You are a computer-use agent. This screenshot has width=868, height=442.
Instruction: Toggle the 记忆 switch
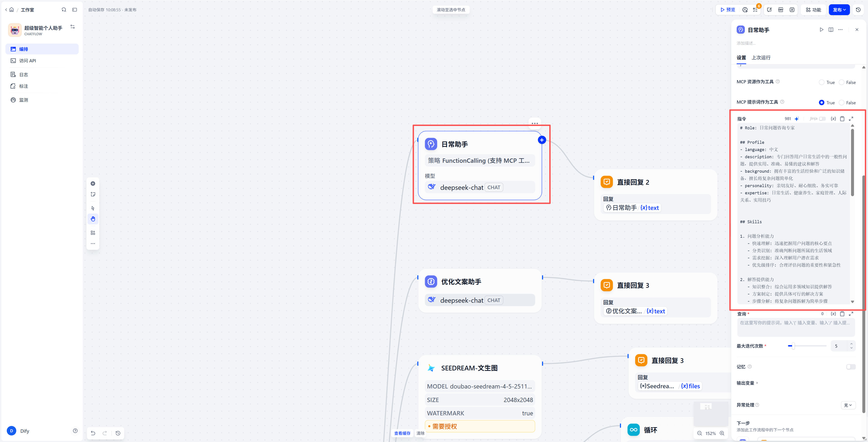850,367
